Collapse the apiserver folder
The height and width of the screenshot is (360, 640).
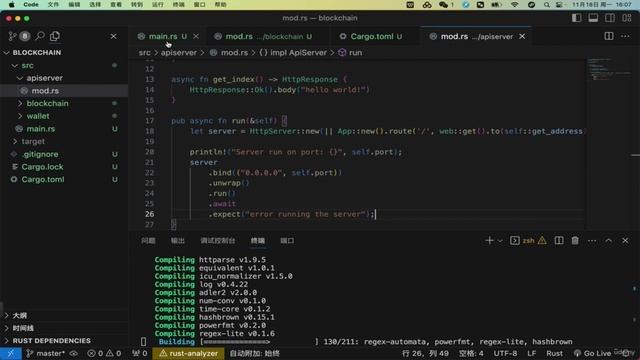[x=64, y=78]
